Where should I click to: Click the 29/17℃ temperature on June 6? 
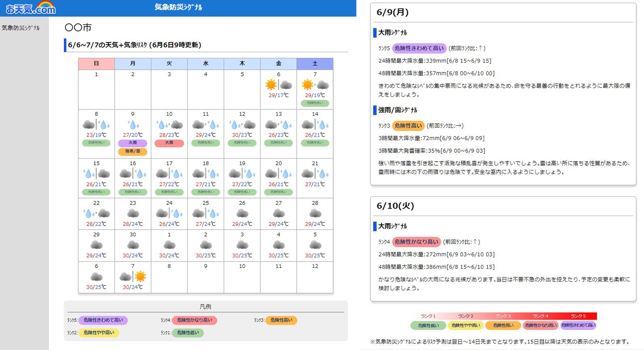(278, 95)
